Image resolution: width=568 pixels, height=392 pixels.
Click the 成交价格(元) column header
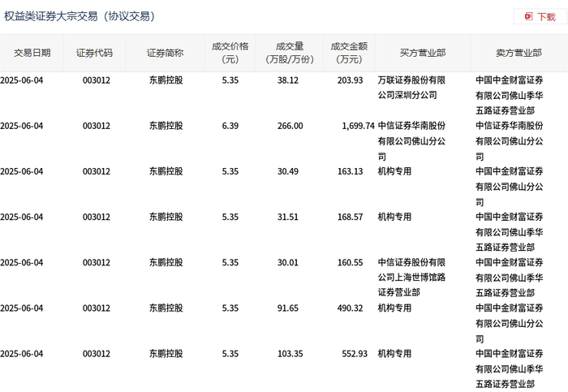point(230,53)
